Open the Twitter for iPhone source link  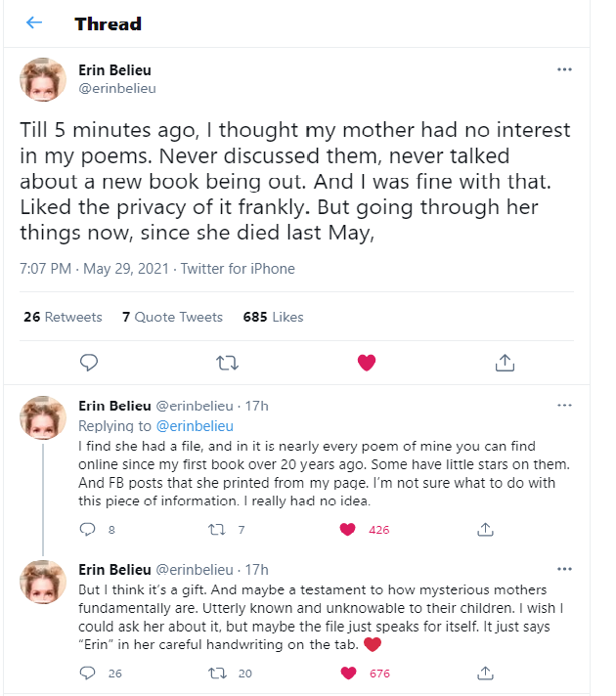click(x=236, y=268)
